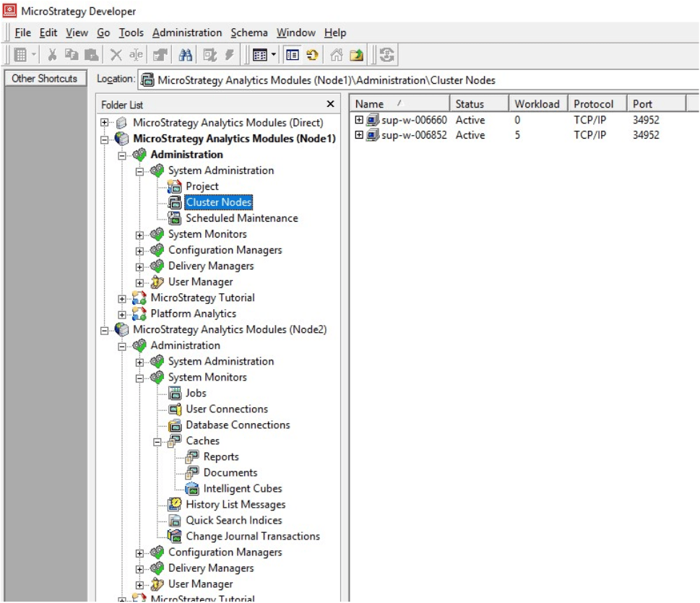
Task: Expand the sup-w-006852 cluster node
Action: click(x=359, y=135)
